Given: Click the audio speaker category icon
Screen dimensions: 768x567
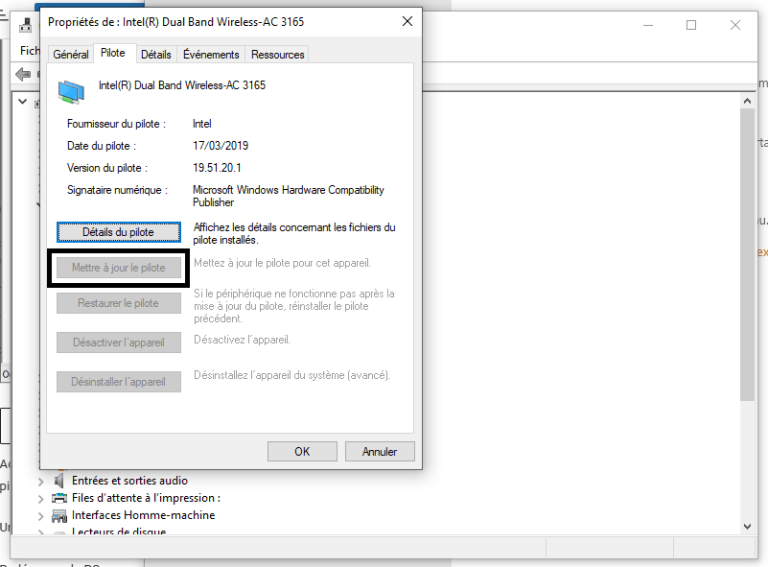Looking at the screenshot, I should pos(59,481).
